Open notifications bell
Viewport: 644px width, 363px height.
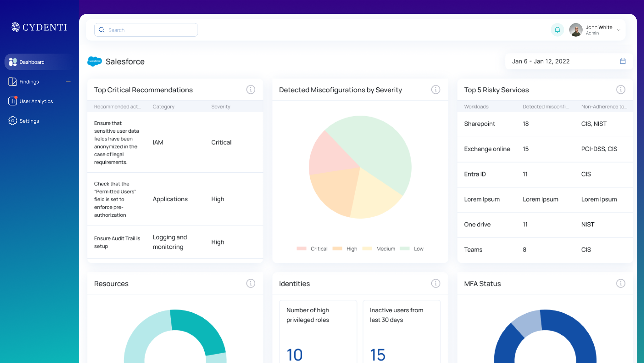557,30
